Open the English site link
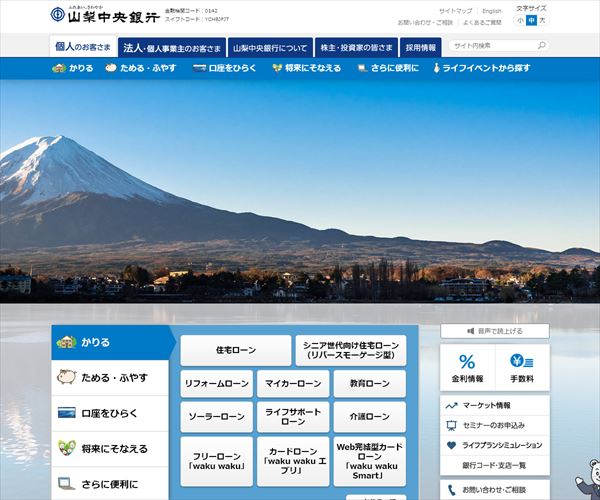The height and width of the screenshot is (500, 600). pyautogui.click(x=492, y=11)
